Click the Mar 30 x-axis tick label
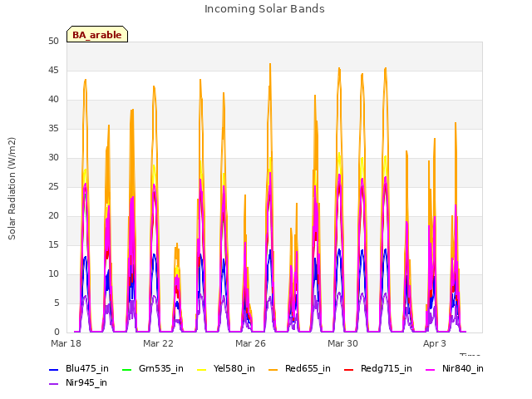Image resolution: width=532 pixels, height=399 pixels. (x=342, y=343)
